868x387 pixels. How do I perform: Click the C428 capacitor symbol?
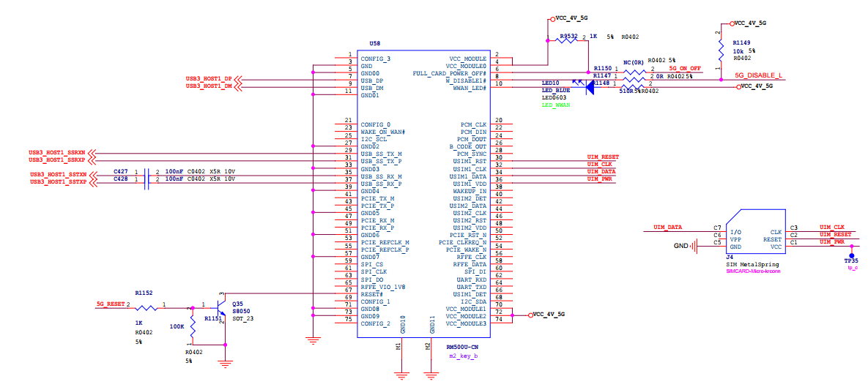[x=146, y=182]
